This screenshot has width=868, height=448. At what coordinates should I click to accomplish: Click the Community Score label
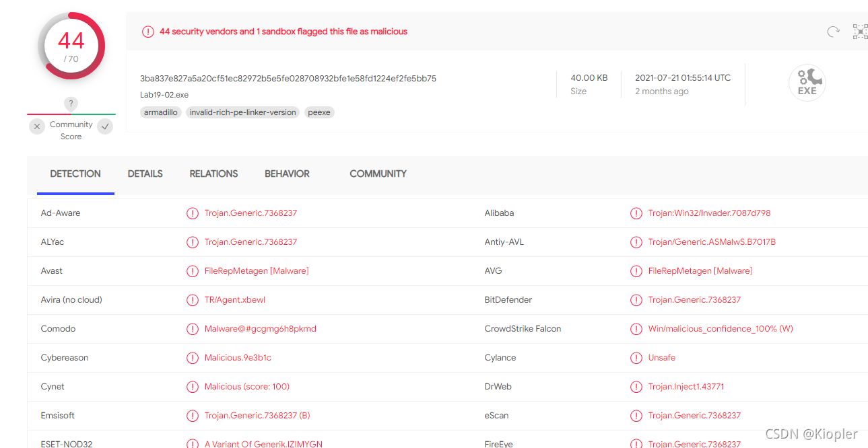71,130
